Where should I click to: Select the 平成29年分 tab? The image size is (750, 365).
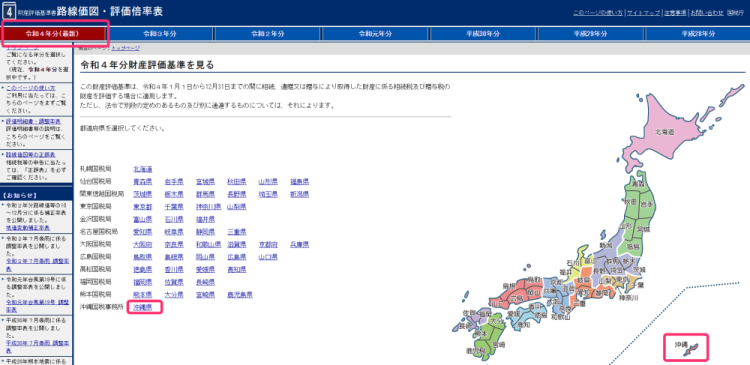(x=591, y=33)
